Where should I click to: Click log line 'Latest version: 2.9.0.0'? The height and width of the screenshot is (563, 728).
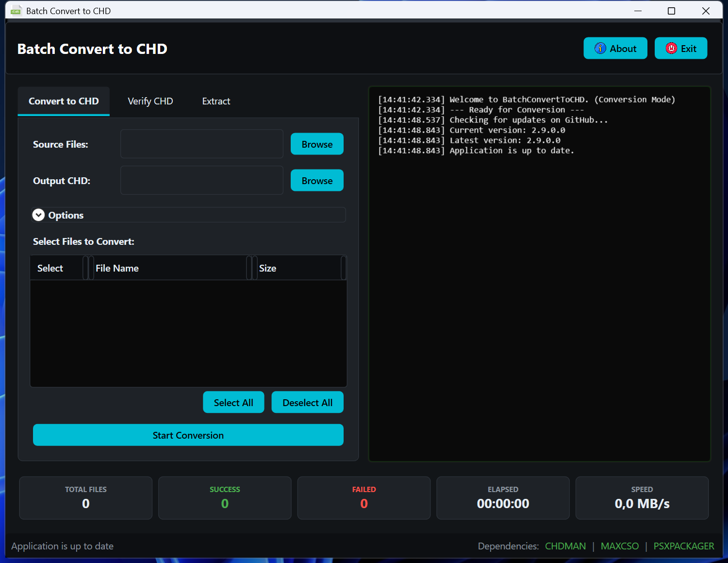(x=469, y=140)
